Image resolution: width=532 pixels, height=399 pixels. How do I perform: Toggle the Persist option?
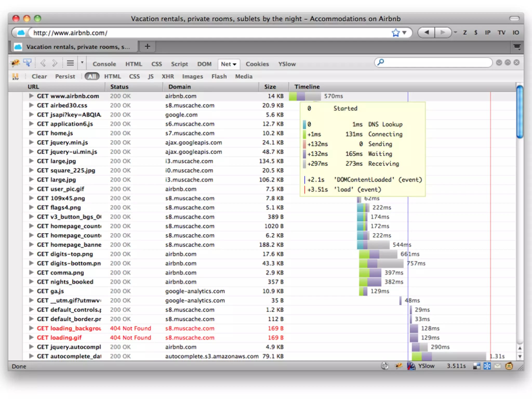pyautogui.click(x=65, y=77)
